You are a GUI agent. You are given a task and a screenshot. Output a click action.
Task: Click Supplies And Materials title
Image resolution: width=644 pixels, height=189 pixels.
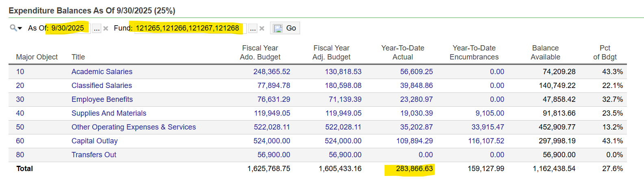coord(109,113)
